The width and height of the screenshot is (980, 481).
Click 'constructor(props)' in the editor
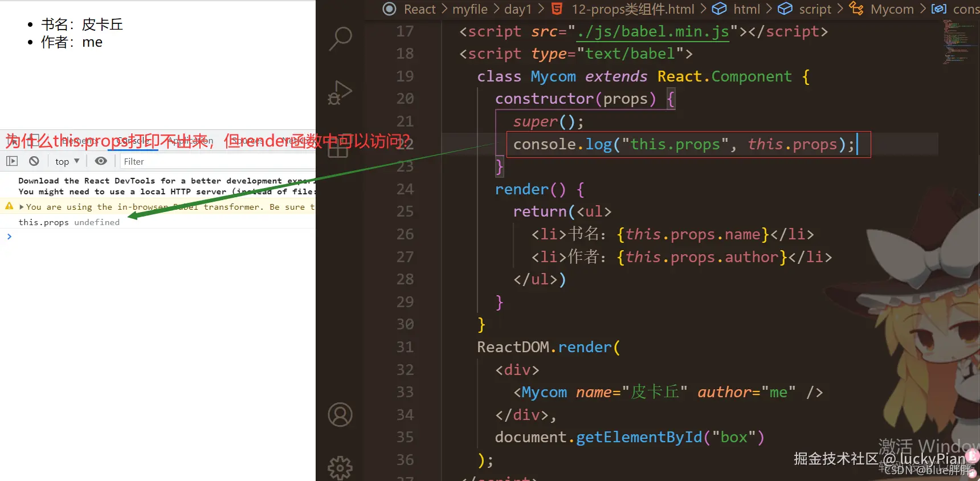[x=576, y=99]
